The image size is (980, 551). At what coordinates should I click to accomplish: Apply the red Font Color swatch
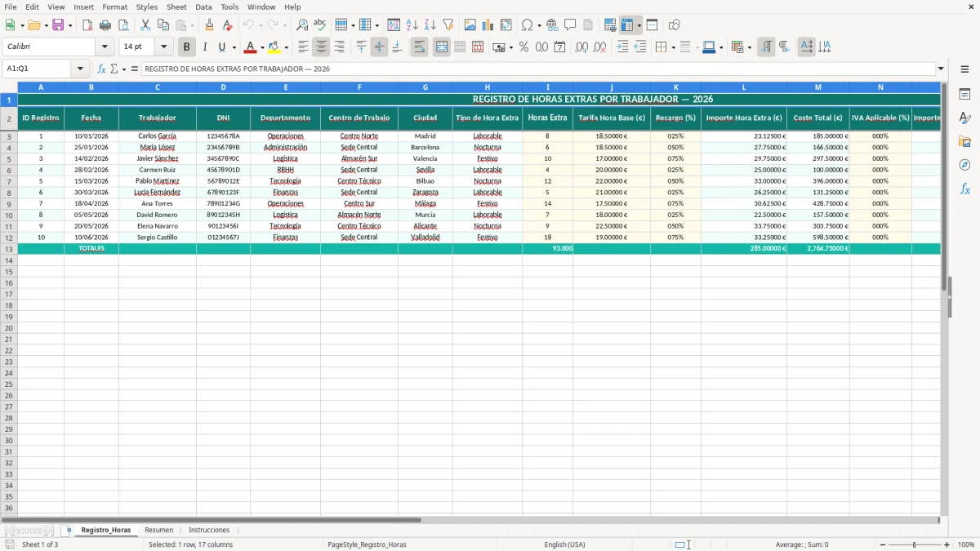click(251, 47)
